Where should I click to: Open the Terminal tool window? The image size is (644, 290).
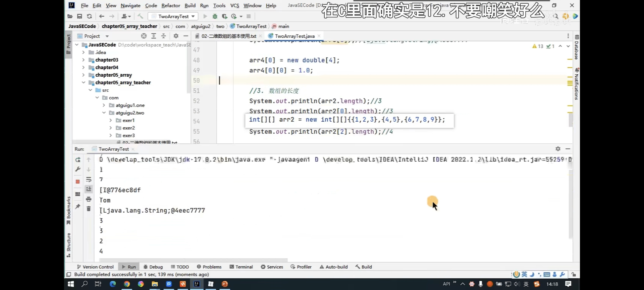click(241, 267)
